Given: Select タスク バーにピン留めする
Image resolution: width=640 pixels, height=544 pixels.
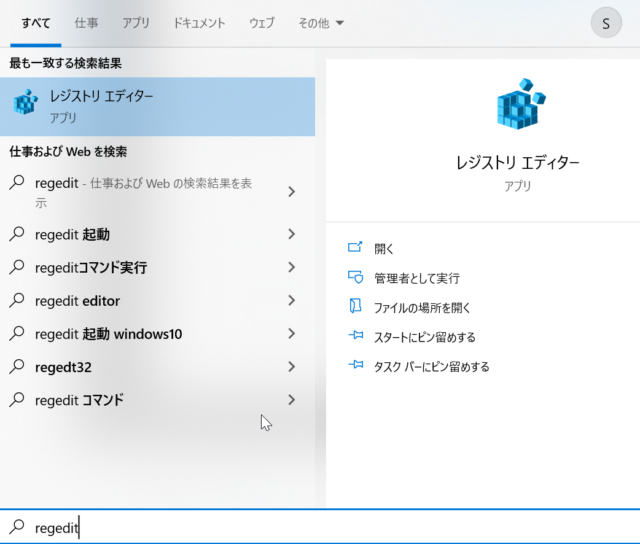Looking at the screenshot, I should (431, 367).
